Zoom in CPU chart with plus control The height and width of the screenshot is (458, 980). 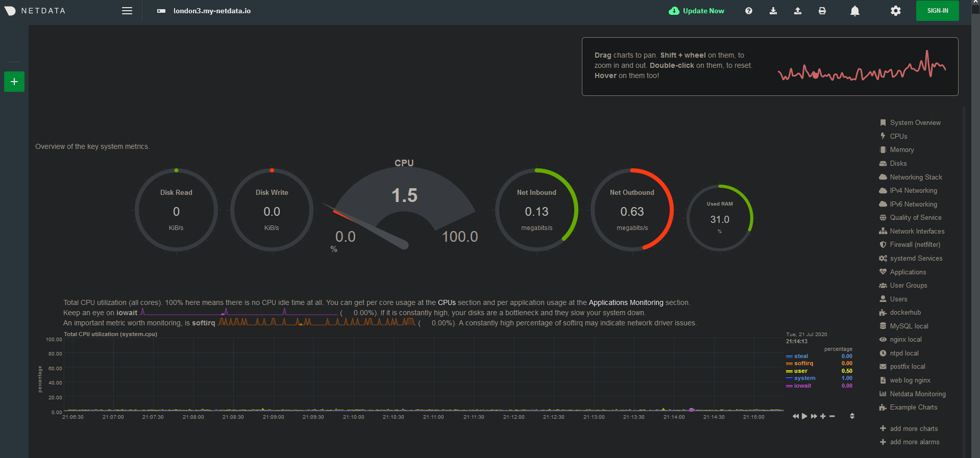823,416
